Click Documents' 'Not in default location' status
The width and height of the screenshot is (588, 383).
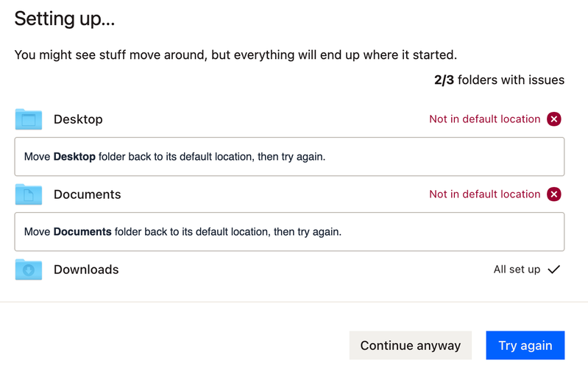click(x=484, y=194)
